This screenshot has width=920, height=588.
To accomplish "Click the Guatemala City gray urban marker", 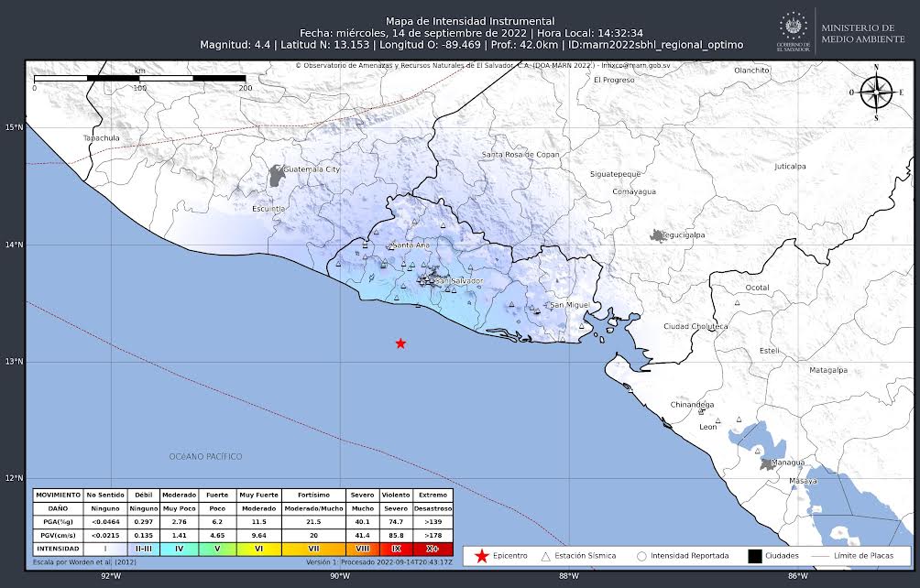I will tap(277, 175).
